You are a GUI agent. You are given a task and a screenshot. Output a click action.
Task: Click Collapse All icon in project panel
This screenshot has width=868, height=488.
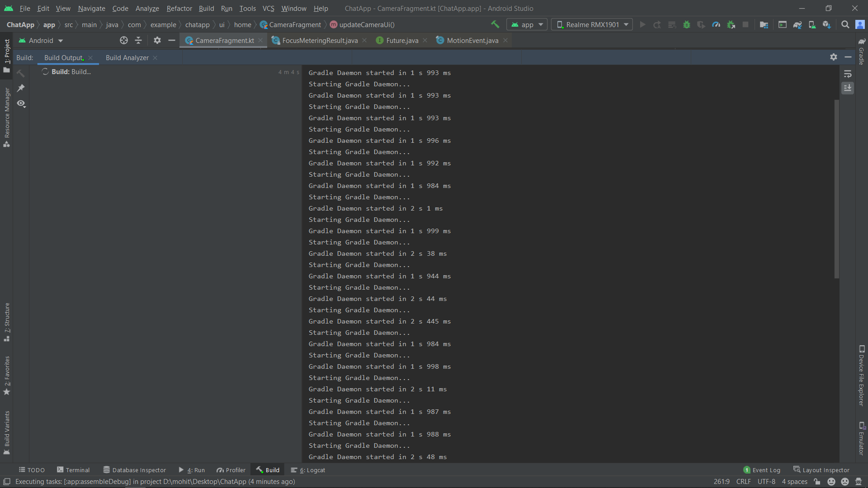(x=138, y=40)
